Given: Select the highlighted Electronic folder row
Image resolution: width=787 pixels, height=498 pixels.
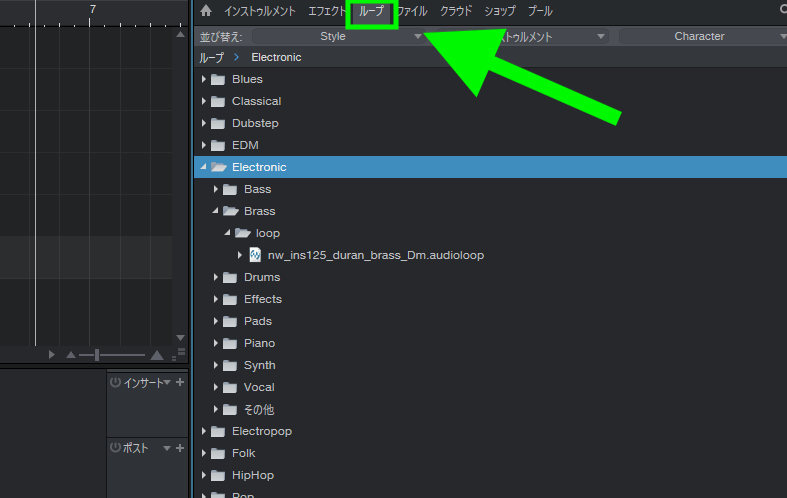Looking at the screenshot, I should click(x=490, y=167).
